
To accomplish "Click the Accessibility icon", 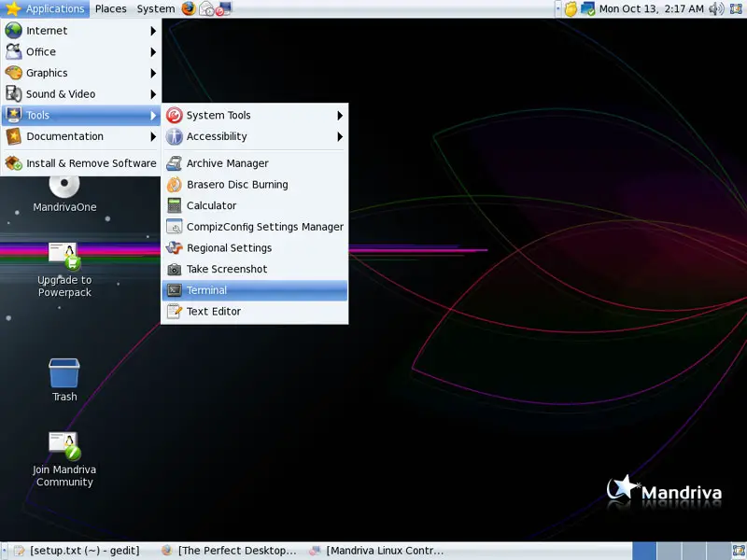I will pyautogui.click(x=175, y=136).
